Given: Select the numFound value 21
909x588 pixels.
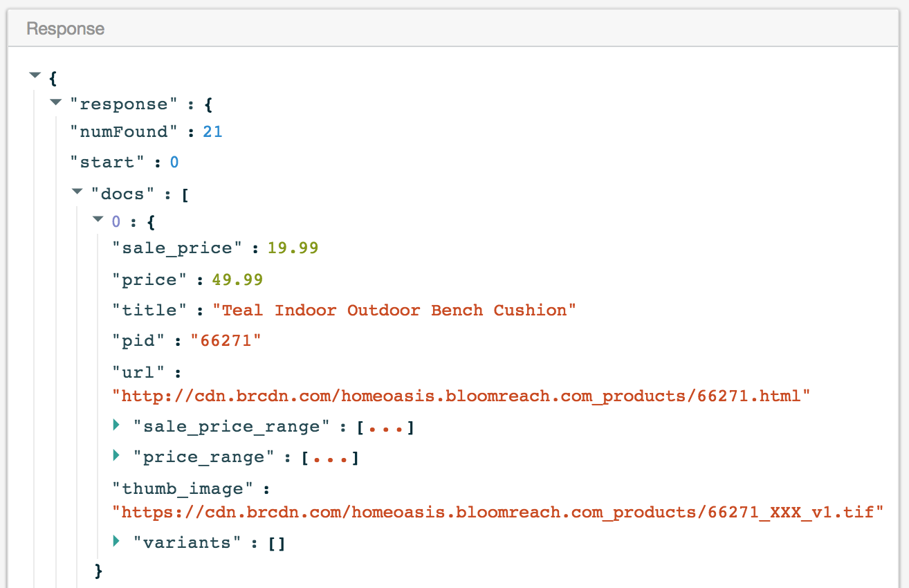Looking at the screenshot, I should click(212, 131).
